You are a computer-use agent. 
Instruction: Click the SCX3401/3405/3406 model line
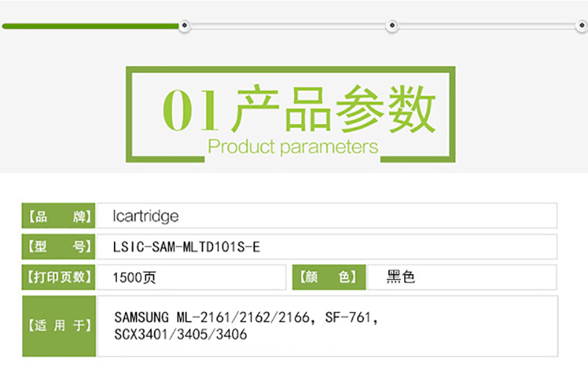[x=181, y=334]
